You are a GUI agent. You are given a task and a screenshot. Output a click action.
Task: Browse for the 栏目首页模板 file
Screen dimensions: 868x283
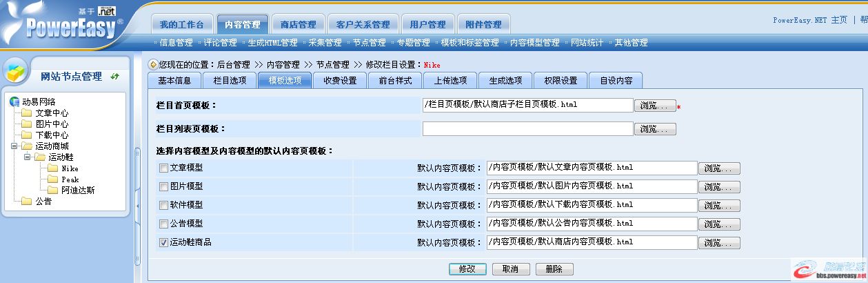pos(654,106)
